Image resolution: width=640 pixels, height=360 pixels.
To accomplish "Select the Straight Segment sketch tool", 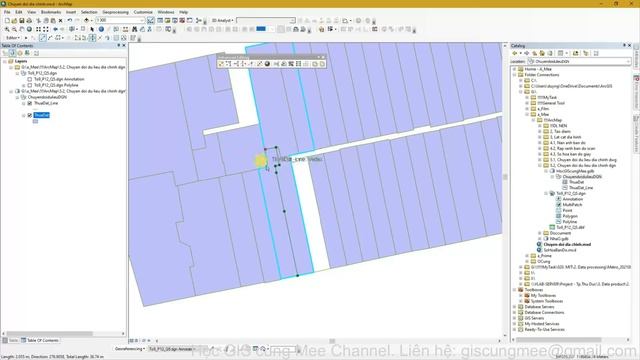I will tap(42, 38).
